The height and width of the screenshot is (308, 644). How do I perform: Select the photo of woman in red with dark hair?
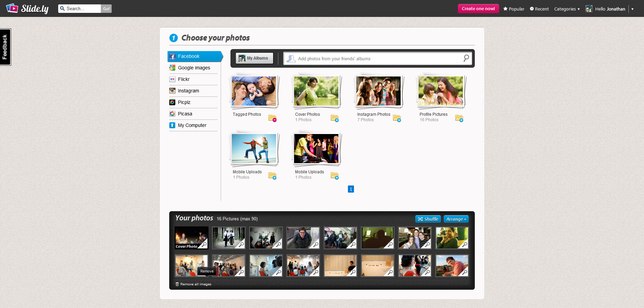(x=415, y=265)
